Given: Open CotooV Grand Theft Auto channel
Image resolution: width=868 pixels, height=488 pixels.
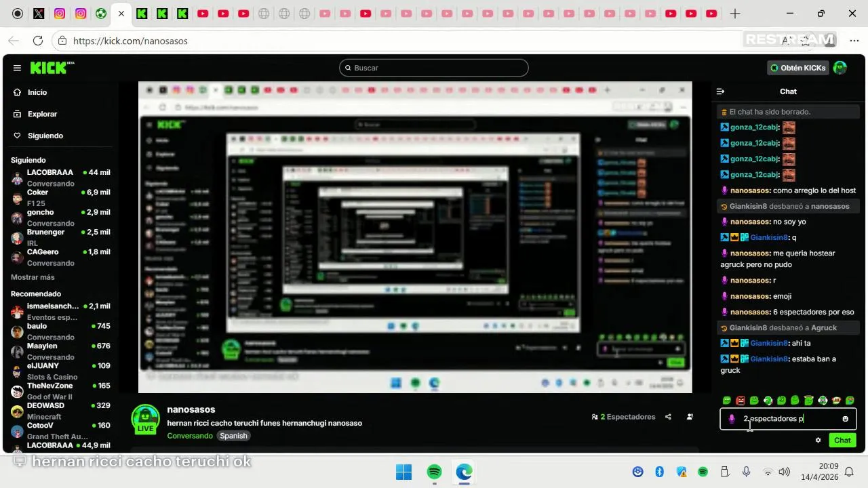Looking at the screenshot, I should point(60,430).
